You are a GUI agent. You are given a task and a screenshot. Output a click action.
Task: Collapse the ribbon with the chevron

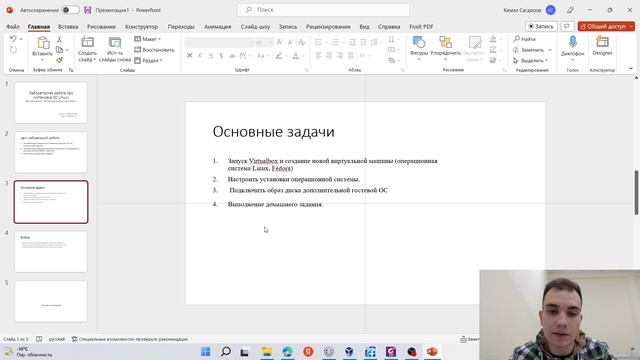(x=631, y=69)
